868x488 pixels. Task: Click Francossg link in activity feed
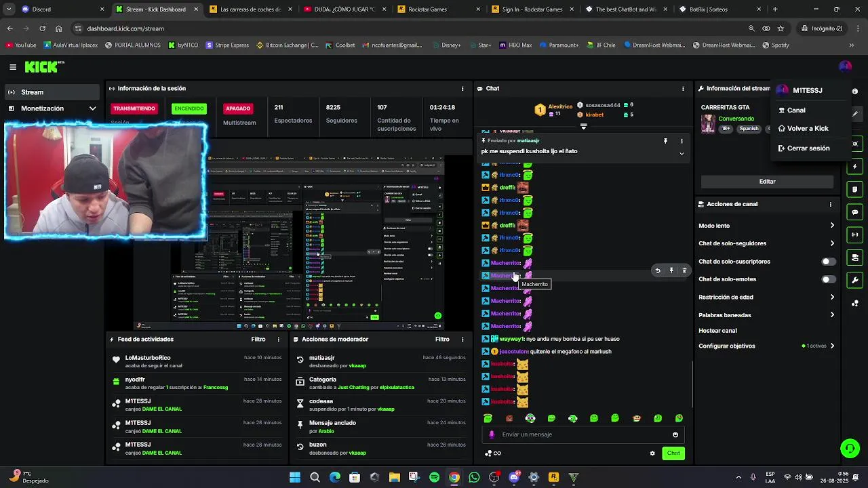point(216,388)
